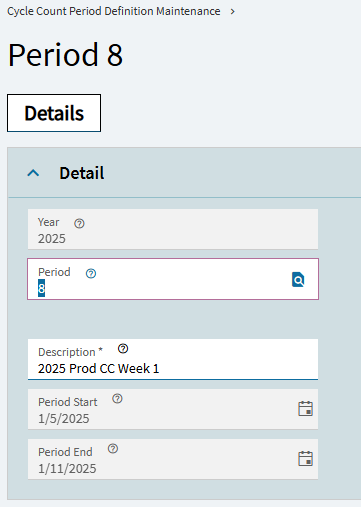Screen dimensions: 361x507
Task: Select the Detail section header title
Action: tap(82, 173)
